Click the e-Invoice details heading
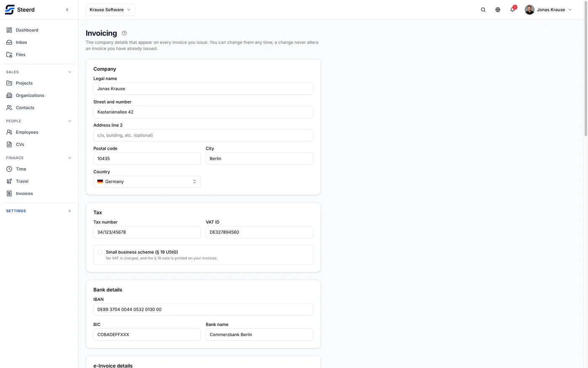588x368 pixels. click(113, 365)
